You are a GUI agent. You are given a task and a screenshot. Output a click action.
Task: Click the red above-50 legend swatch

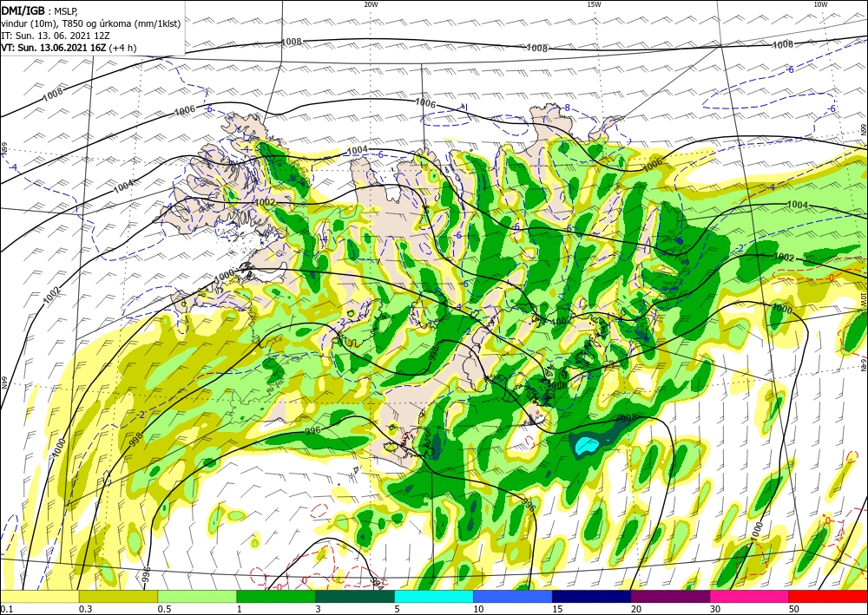[x=828, y=596]
